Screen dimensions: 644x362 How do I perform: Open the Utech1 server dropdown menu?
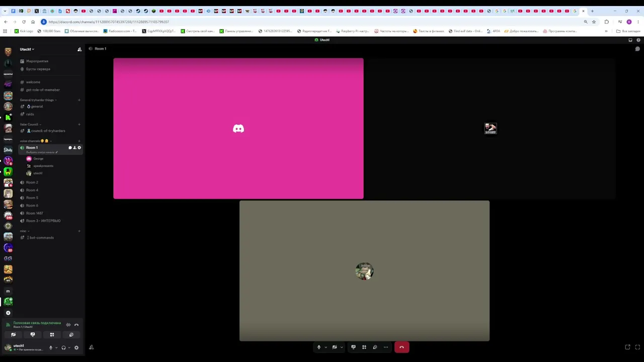click(x=27, y=49)
